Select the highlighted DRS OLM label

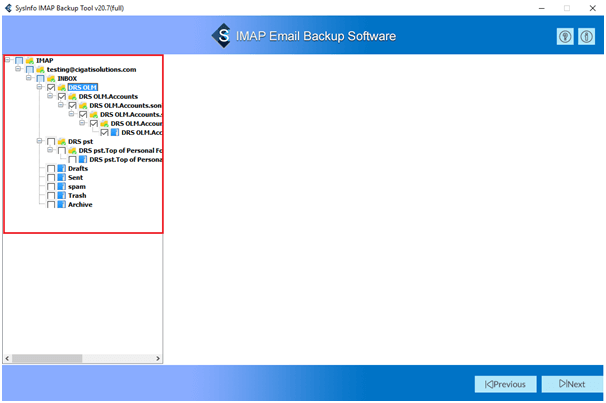(x=82, y=88)
